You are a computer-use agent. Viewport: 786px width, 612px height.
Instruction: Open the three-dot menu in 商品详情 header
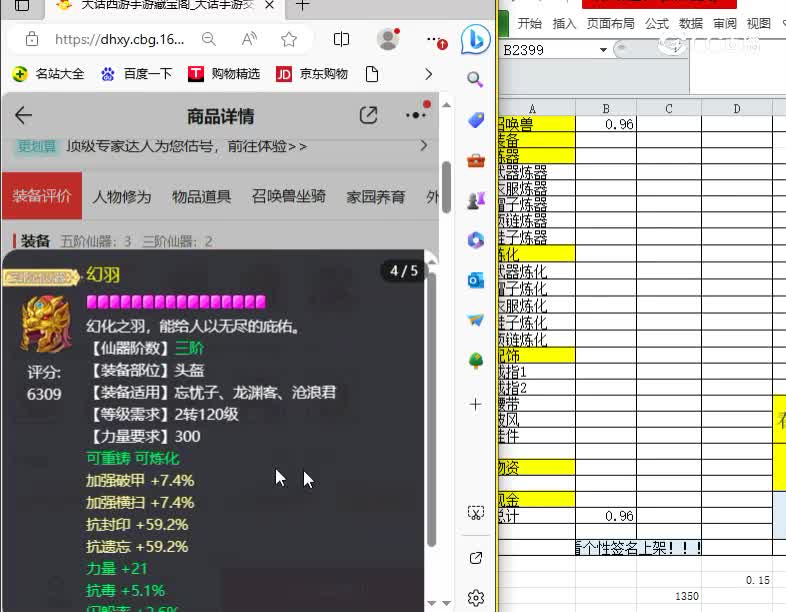coord(416,115)
